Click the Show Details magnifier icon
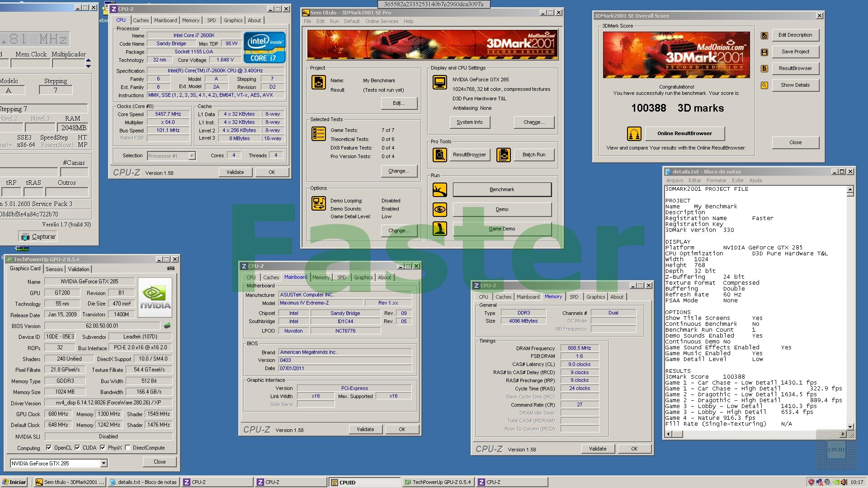The width and height of the screenshot is (868, 488). click(764, 85)
